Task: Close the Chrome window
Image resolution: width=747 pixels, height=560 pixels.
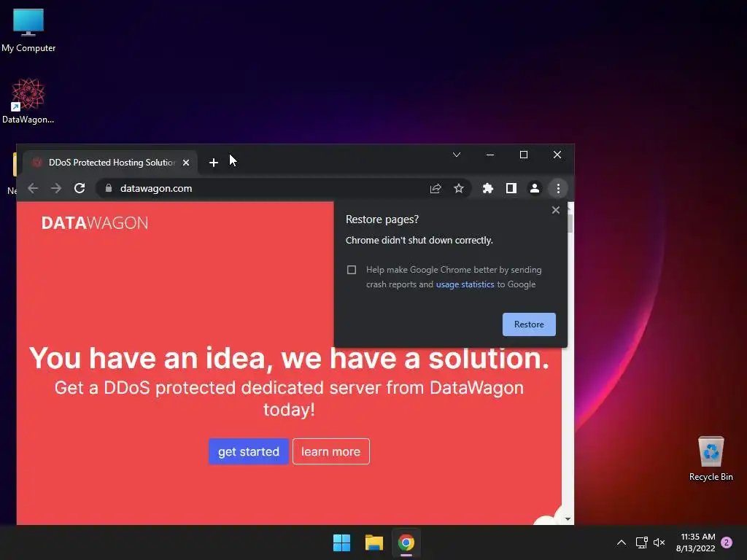Action: [557, 155]
